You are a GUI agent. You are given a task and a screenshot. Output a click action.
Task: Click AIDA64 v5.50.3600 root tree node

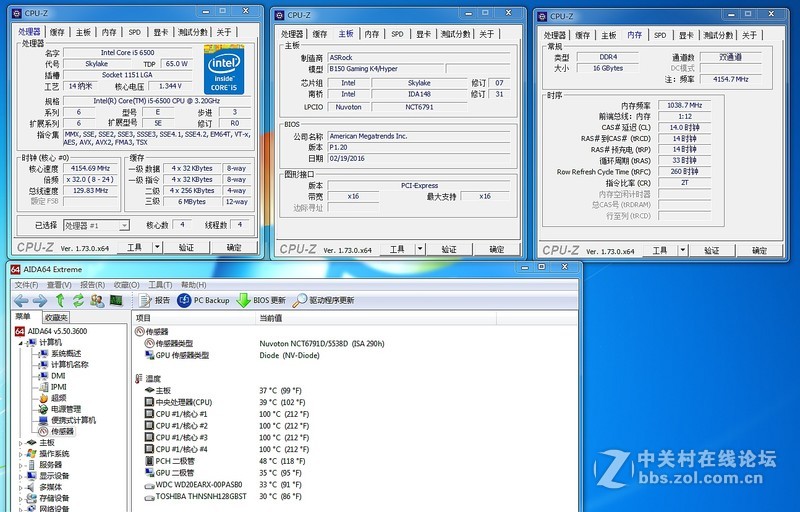coord(57,331)
